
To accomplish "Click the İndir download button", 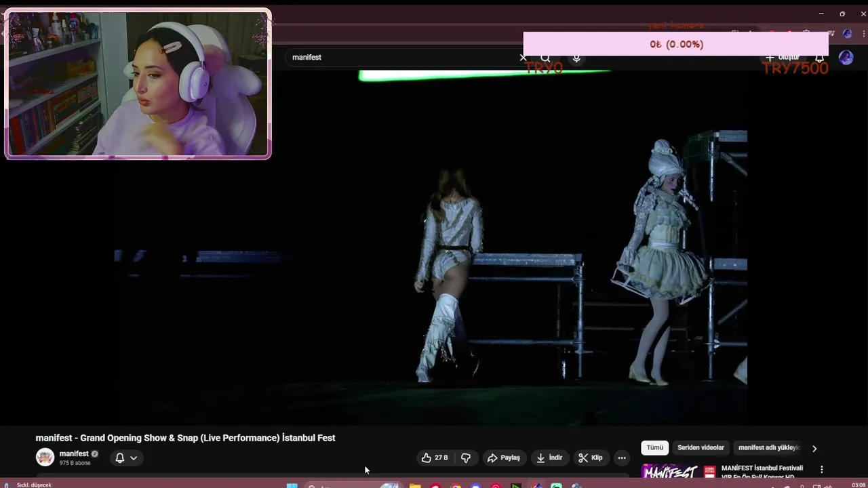I will tap(549, 457).
